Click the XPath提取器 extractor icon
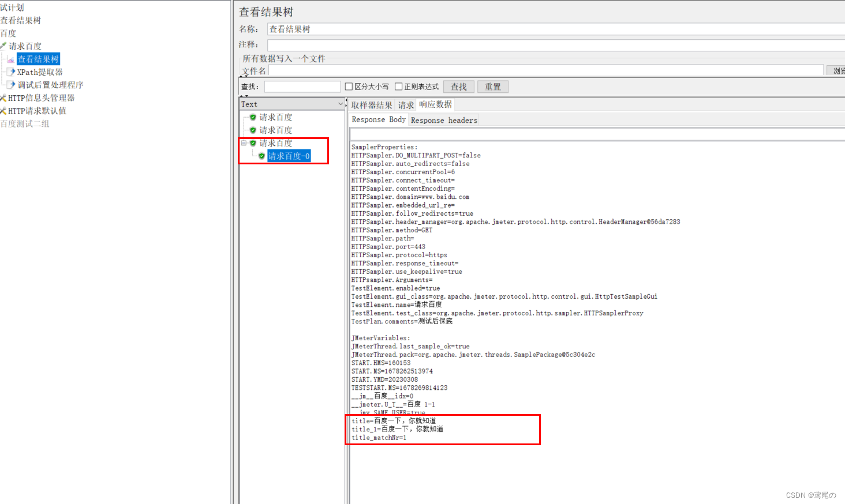This screenshot has height=504, width=845. [x=11, y=72]
